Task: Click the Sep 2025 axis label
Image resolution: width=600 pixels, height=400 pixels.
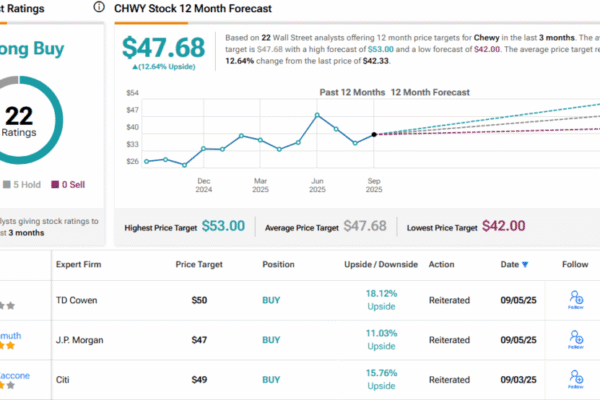Action: coord(374,185)
